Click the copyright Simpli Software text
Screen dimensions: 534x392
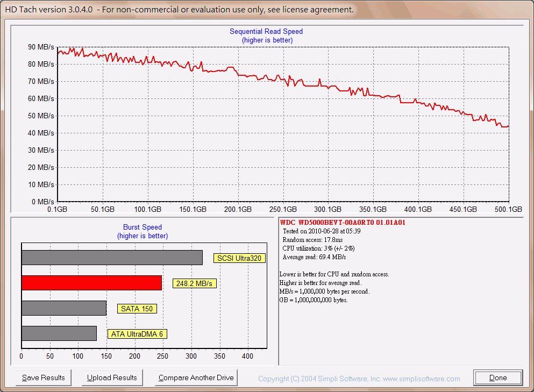coord(359,379)
